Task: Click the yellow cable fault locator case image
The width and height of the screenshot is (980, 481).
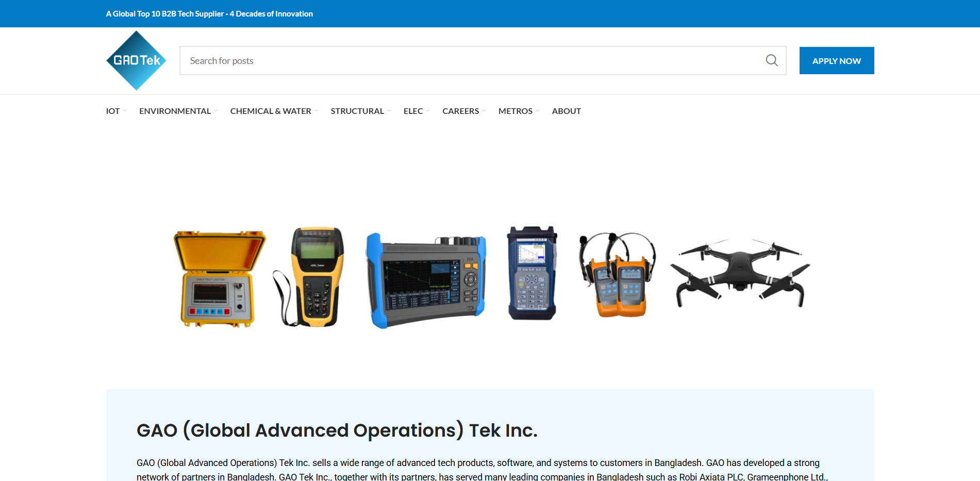Action: click(219, 278)
